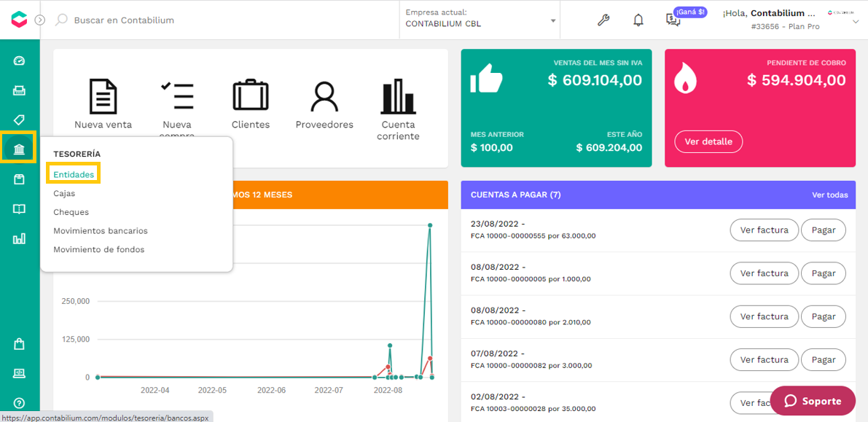Click the Nueva compra checklist icon
868x422 pixels.
[177, 95]
